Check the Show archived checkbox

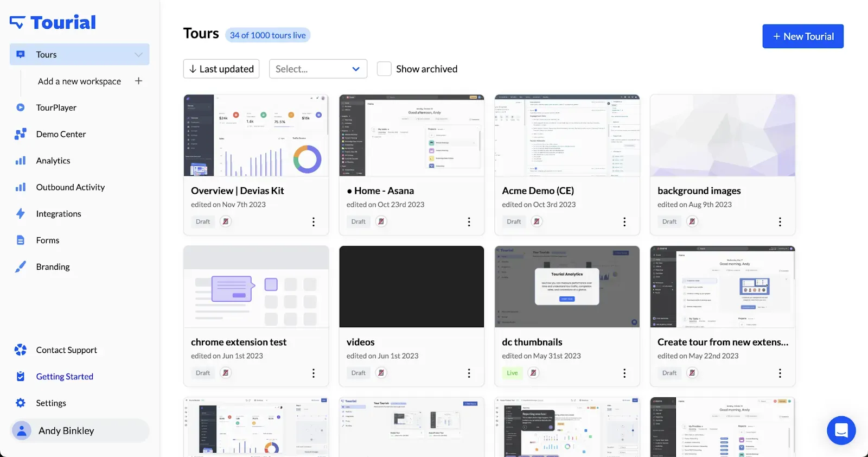click(384, 69)
